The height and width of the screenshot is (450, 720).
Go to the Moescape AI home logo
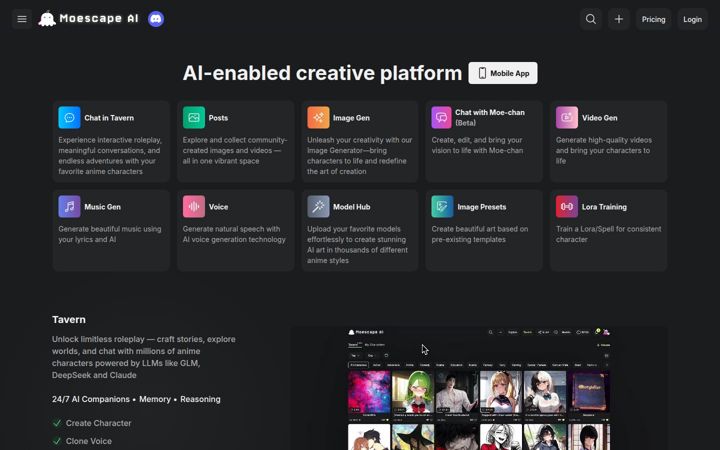click(x=88, y=19)
